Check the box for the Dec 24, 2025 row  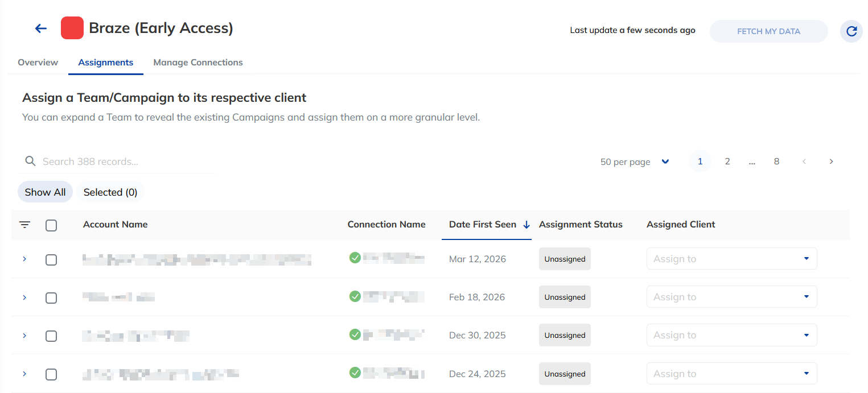51,374
